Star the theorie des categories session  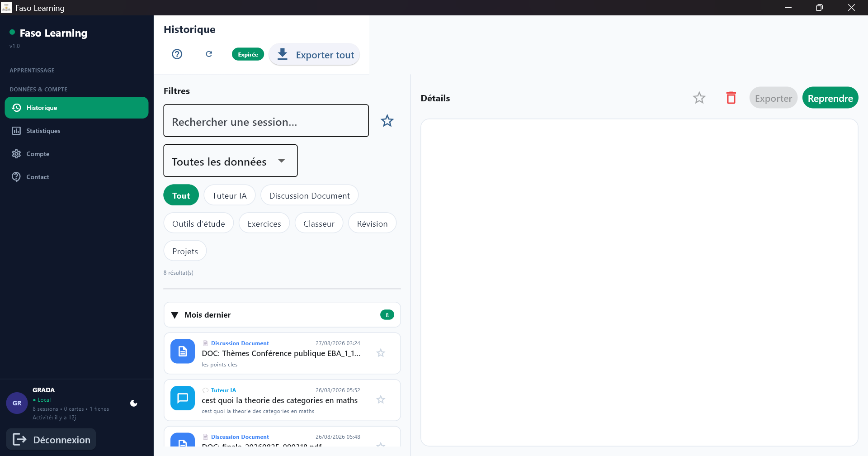[x=381, y=399]
